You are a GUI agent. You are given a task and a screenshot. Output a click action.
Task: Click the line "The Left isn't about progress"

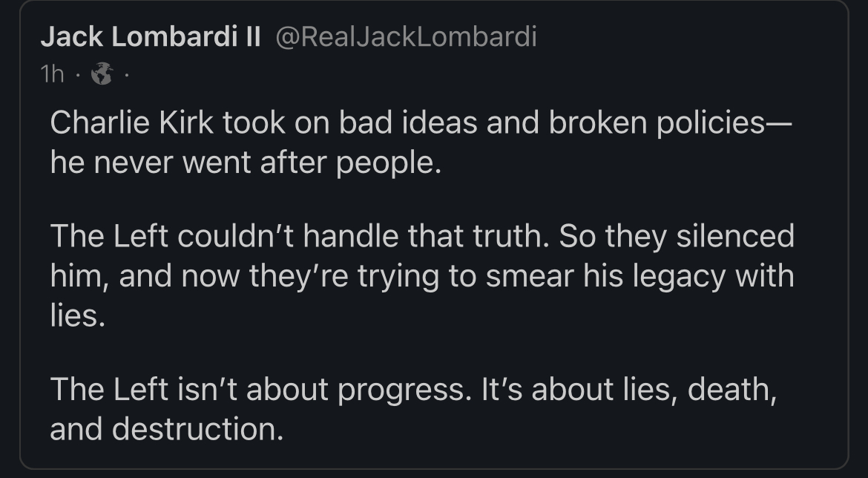coord(413,391)
